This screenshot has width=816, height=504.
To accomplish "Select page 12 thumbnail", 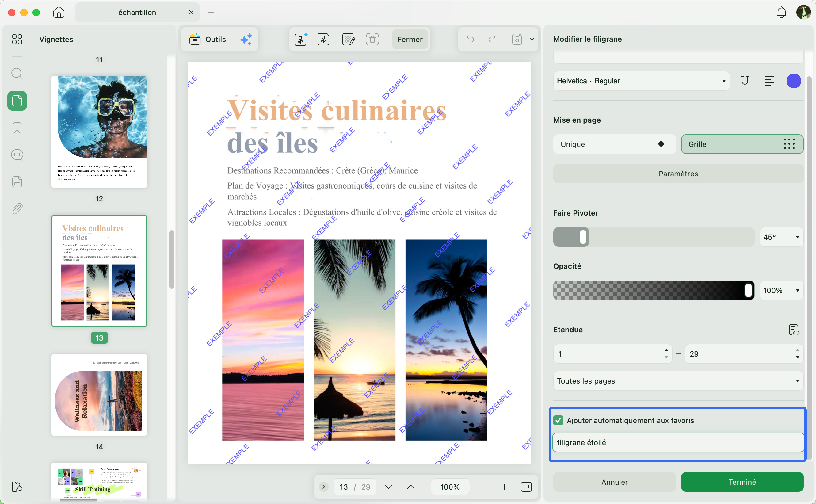I will point(99,132).
